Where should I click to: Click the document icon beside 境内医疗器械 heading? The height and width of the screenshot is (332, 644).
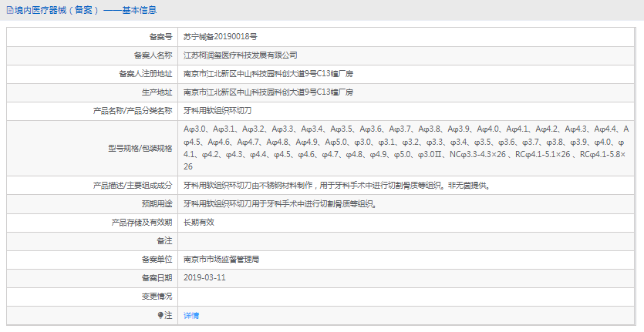[x=10, y=10]
